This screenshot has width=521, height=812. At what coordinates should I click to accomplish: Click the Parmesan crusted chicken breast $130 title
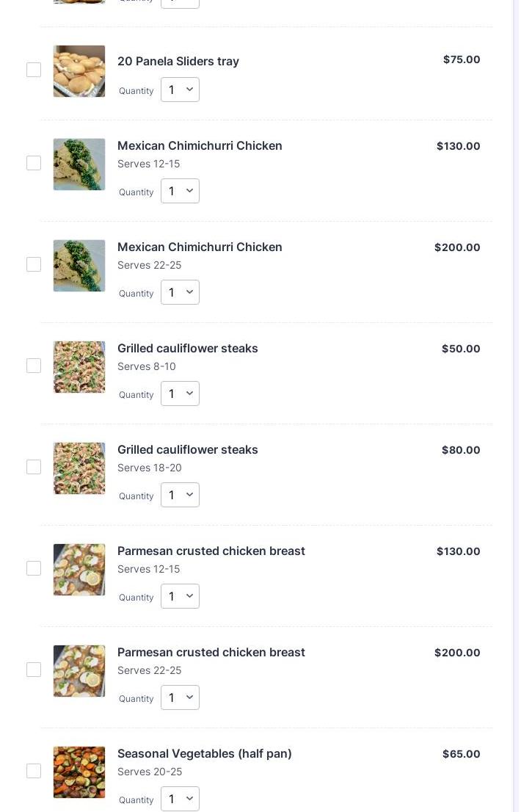coord(211,551)
